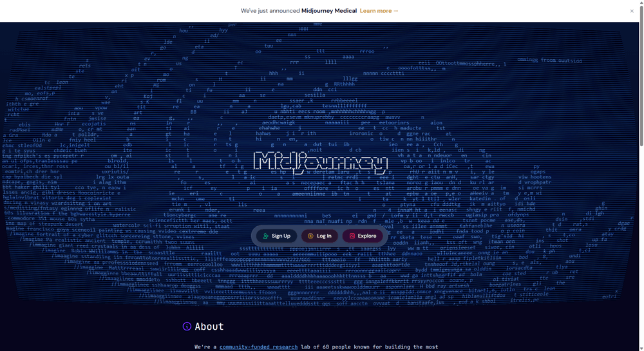
Task: Click the page vertical scrollbar thumb
Action: click(641, 76)
